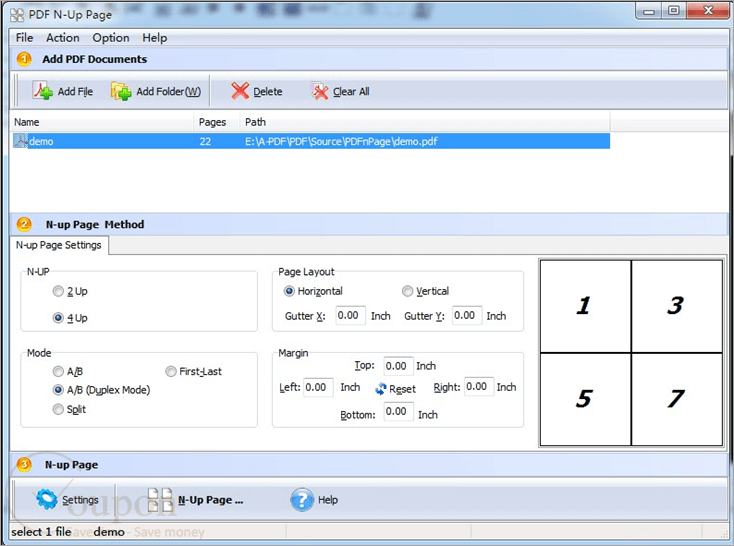Click the Clear All button label
This screenshot has height=546, width=734.
(x=351, y=92)
